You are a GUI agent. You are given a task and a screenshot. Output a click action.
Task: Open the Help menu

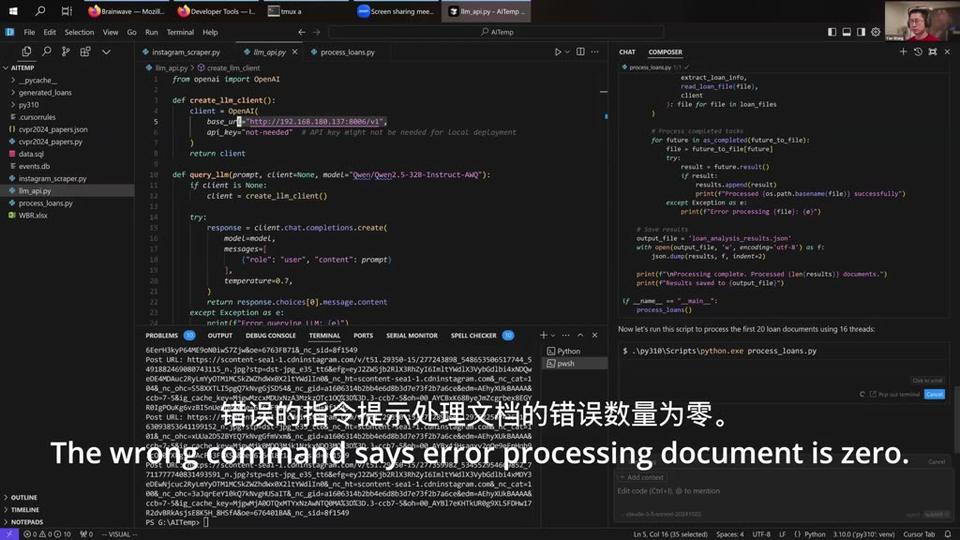tap(210, 32)
